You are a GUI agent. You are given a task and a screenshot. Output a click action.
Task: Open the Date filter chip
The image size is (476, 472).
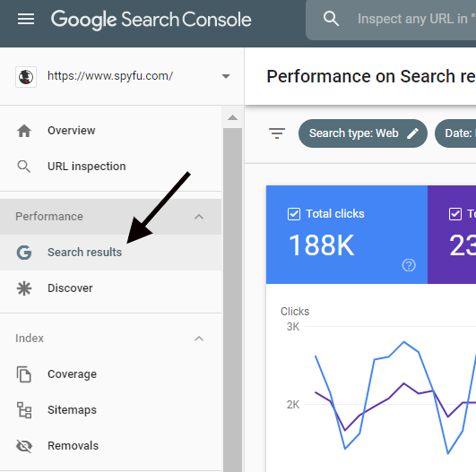pyautogui.click(x=455, y=133)
